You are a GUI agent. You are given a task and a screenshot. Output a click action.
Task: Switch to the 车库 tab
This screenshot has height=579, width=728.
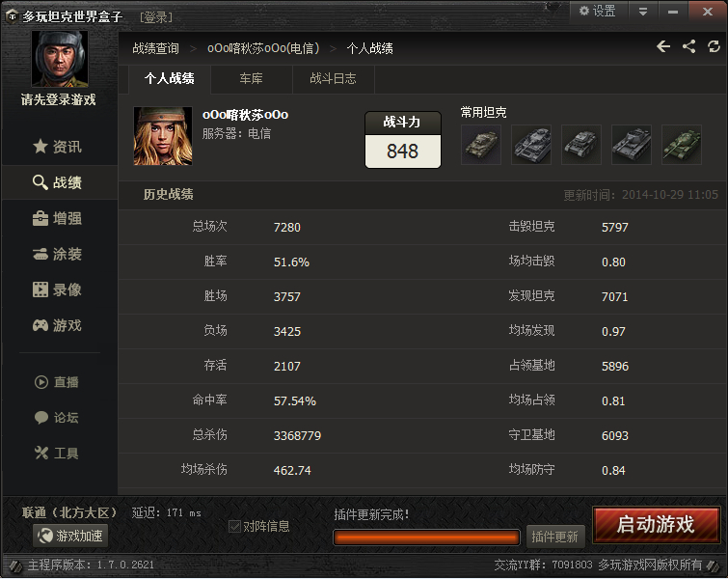251,78
